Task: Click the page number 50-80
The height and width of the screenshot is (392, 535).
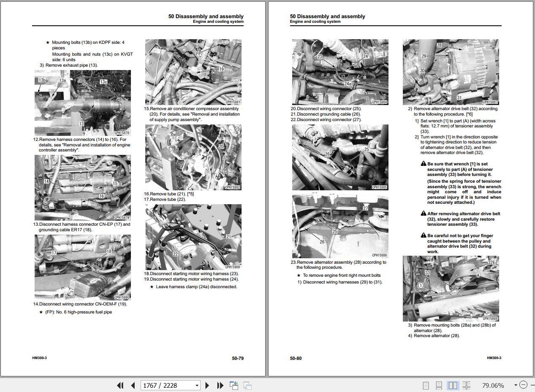Action: point(296,358)
